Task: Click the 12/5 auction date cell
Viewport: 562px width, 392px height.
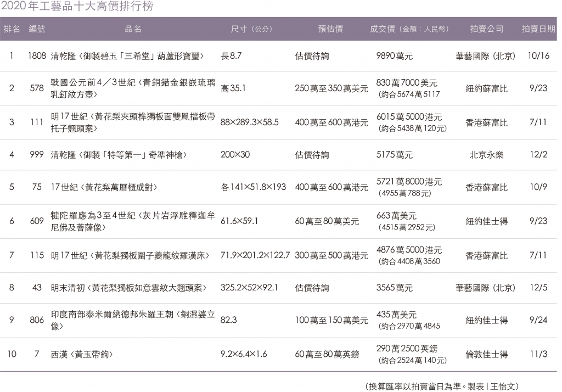Action: [x=538, y=287]
